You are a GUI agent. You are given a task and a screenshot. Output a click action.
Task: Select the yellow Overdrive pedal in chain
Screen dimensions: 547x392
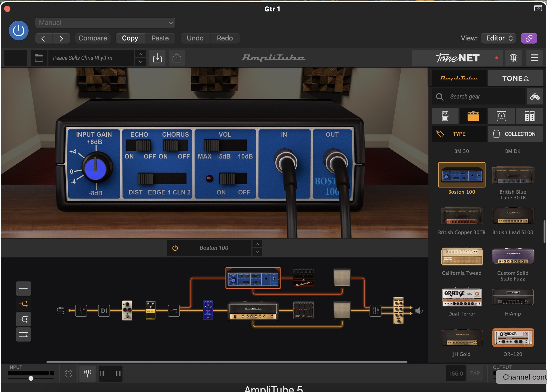click(x=151, y=310)
